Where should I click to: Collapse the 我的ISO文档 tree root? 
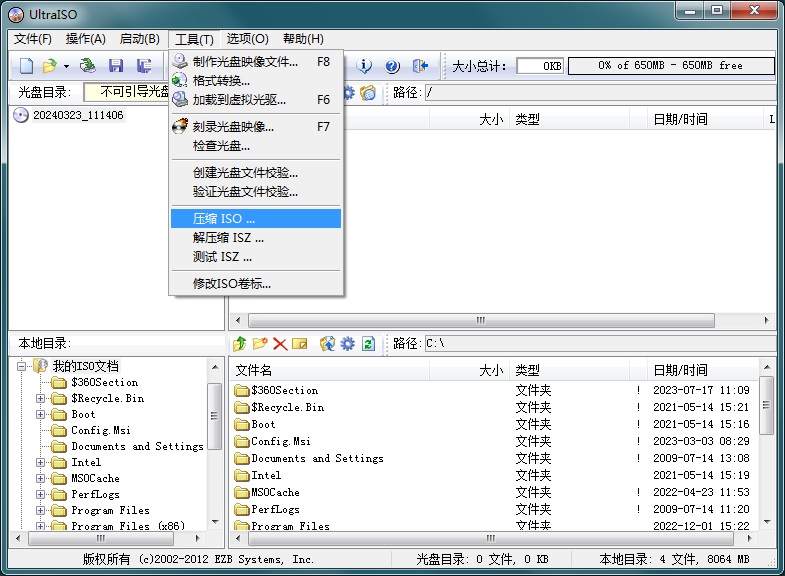21,366
